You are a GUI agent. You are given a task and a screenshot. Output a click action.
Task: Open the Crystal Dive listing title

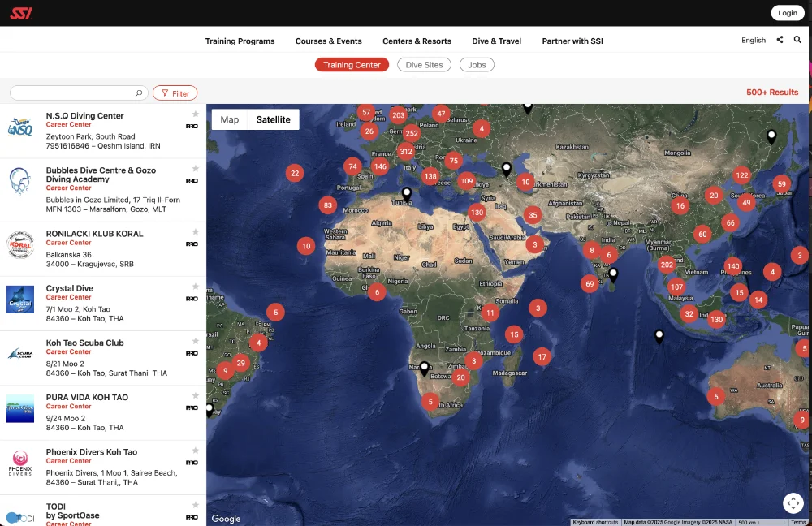click(x=69, y=288)
